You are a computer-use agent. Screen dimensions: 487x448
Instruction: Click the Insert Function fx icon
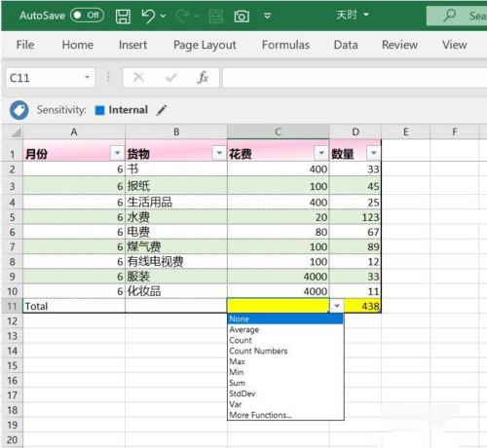pyautogui.click(x=203, y=78)
